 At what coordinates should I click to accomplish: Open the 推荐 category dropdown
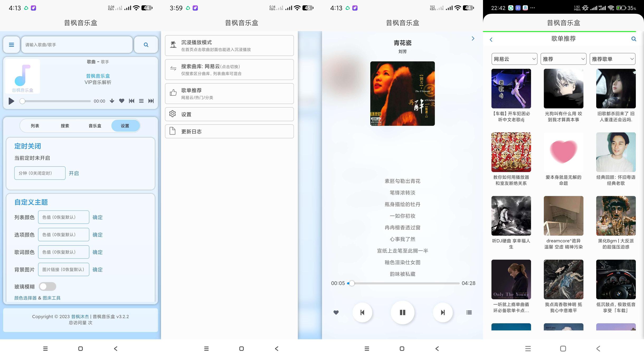[563, 59]
